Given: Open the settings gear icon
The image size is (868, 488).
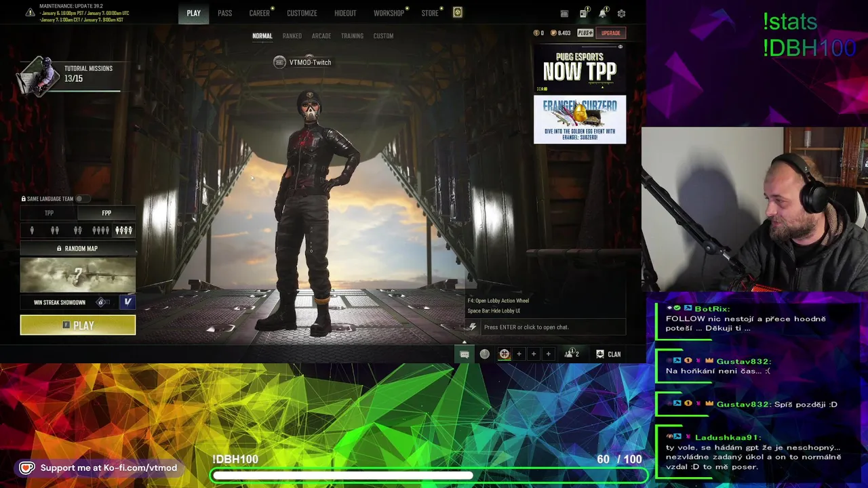Looking at the screenshot, I should point(621,13).
